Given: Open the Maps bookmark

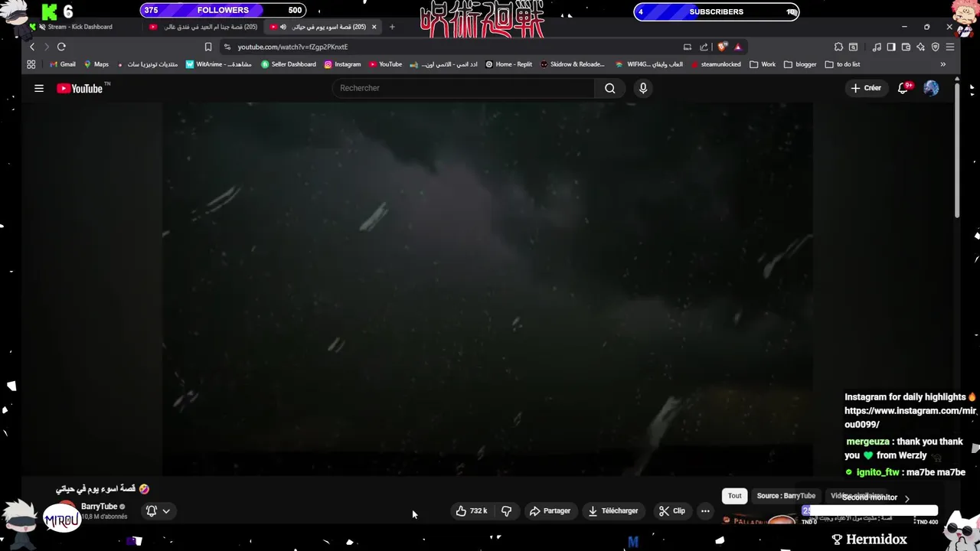Looking at the screenshot, I should coord(96,64).
